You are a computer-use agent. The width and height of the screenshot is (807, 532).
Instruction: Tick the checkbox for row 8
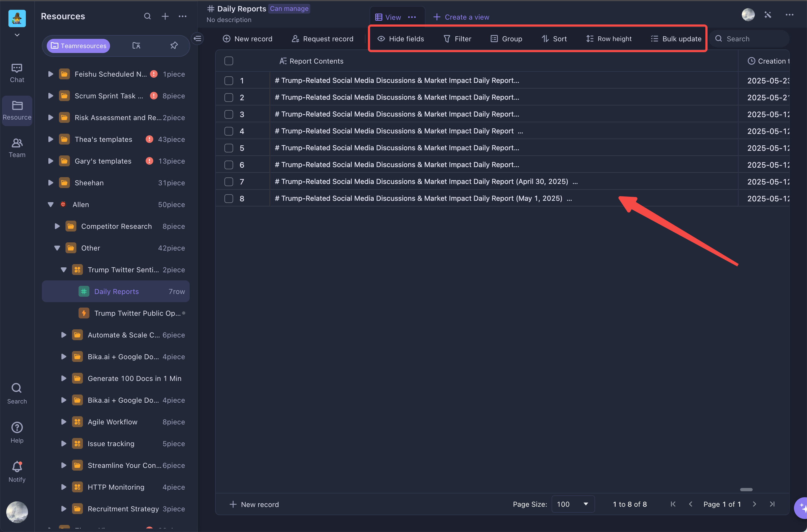[229, 199]
